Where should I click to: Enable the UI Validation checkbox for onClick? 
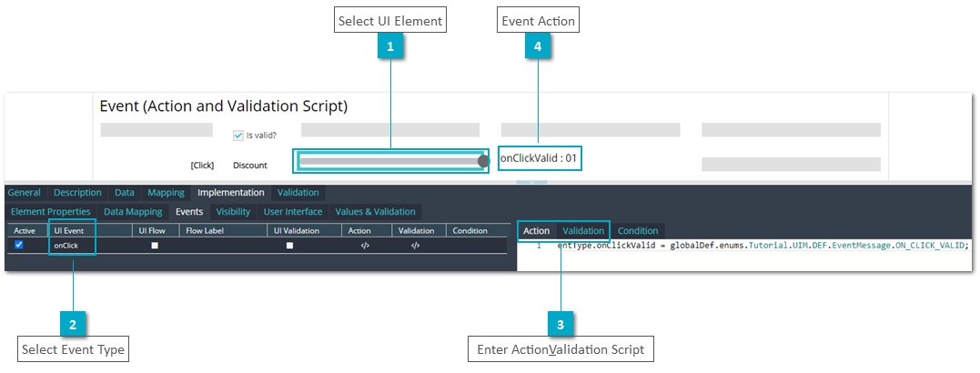tap(290, 246)
